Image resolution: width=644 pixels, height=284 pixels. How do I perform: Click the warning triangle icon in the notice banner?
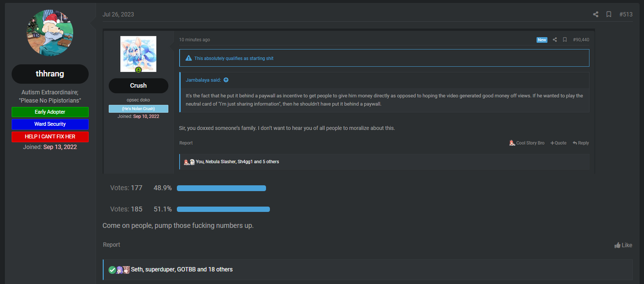point(188,58)
